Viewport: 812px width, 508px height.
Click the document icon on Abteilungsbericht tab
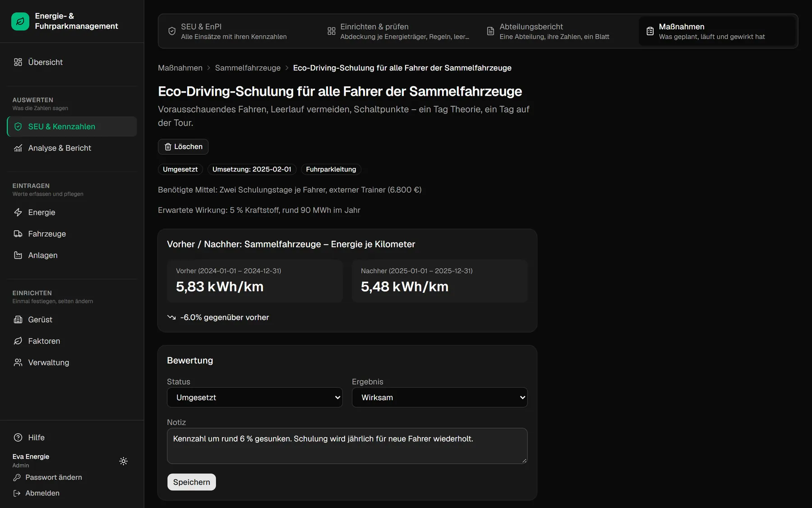pos(491,31)
